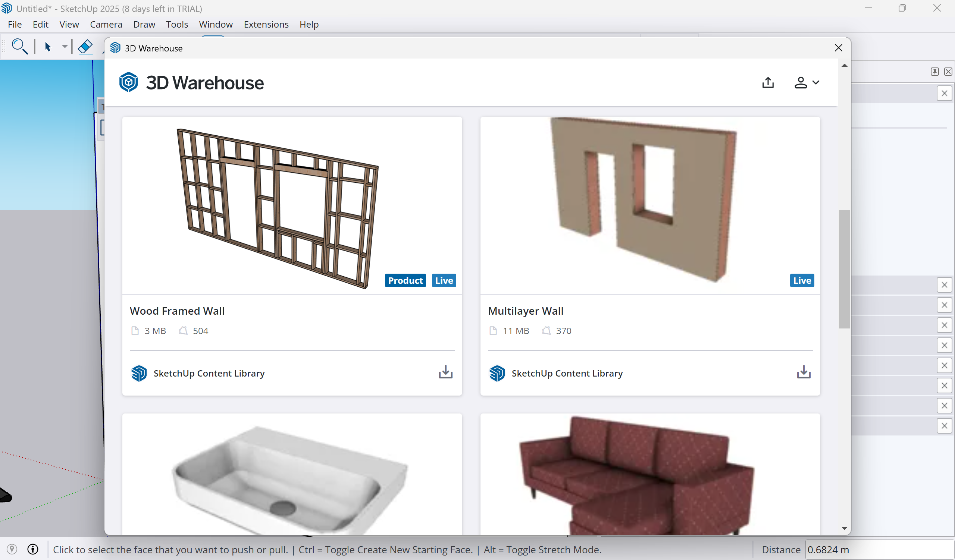Open the Multilayer Wall thumbnail
955x560 pixels.
650,205
